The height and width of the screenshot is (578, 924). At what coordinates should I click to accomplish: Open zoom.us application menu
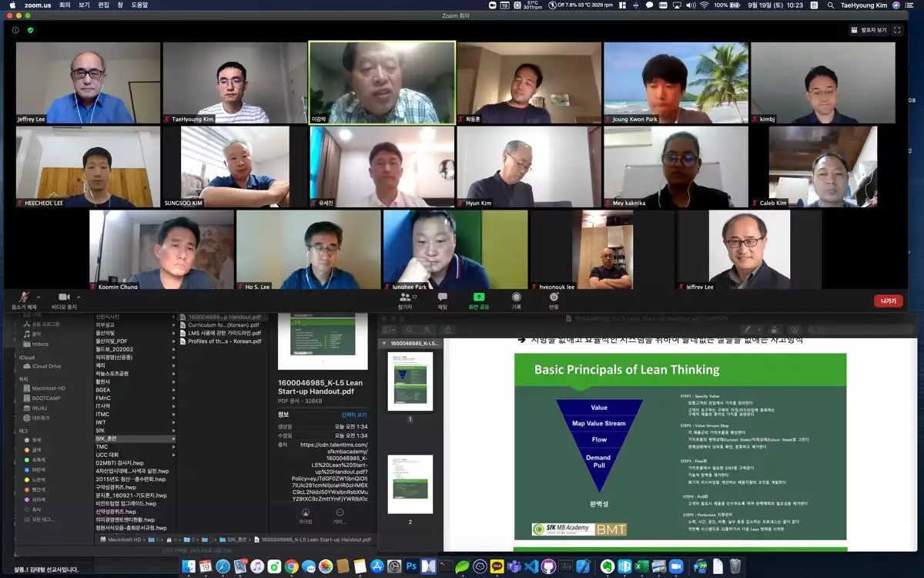tap(37, 5)
